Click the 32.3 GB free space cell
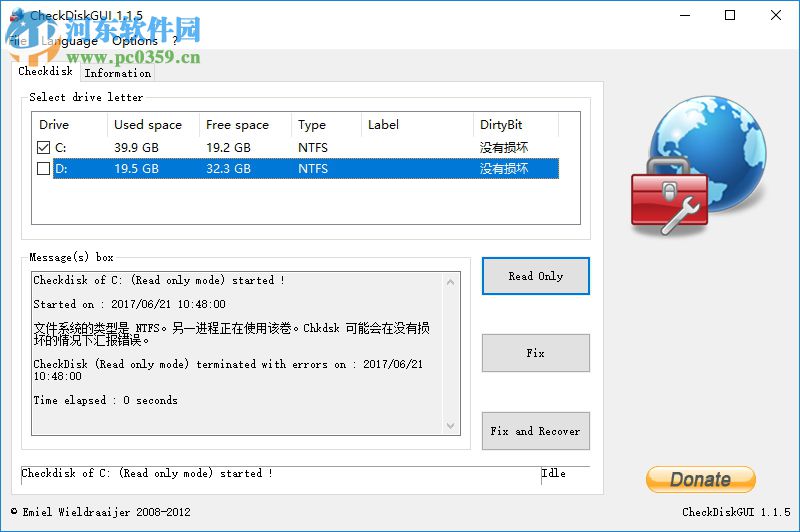Image resolution: width=800 pixels, height=532 pixels. 228,168
